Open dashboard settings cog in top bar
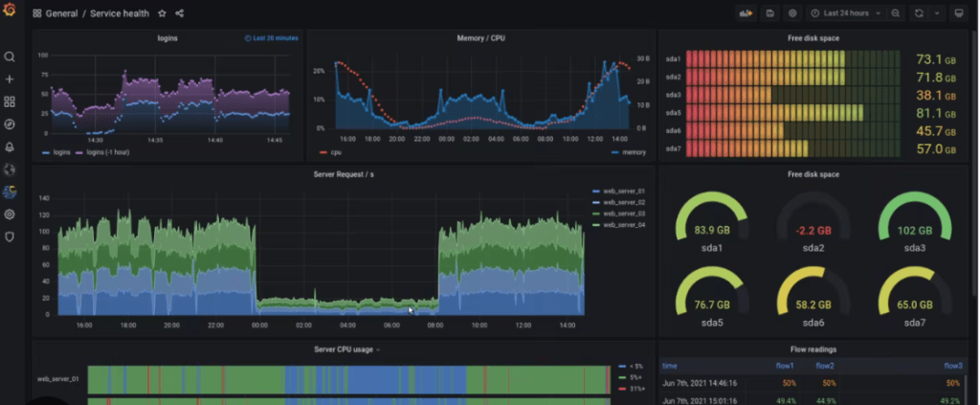Image resolution: width=980 pixels, height=405 pixels. 792,13
